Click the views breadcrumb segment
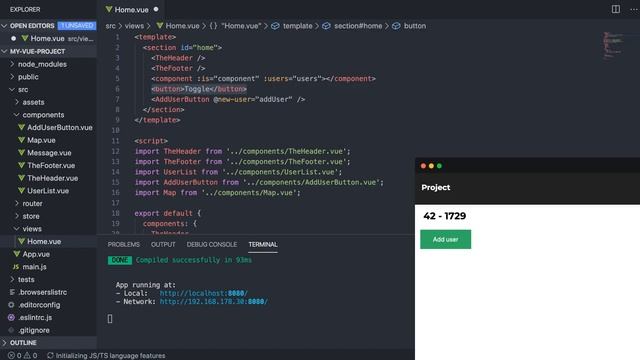Viewport: 640px width, 360px height. [x=134, y=26]
